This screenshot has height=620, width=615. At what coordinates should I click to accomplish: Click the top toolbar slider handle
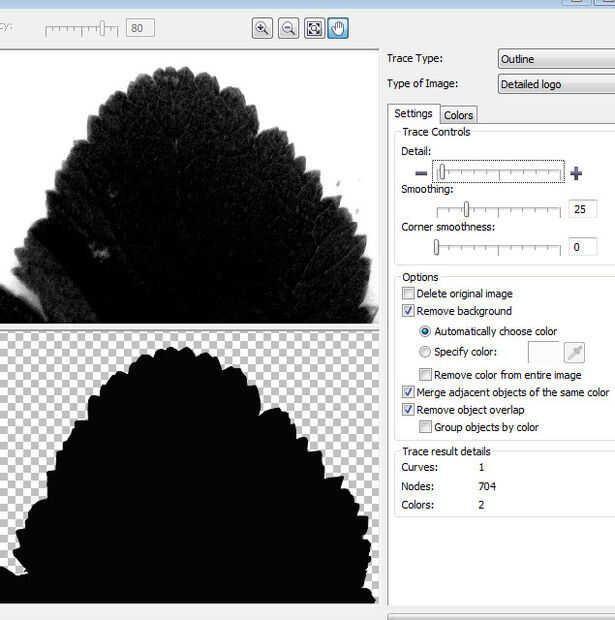pos(102,28)
